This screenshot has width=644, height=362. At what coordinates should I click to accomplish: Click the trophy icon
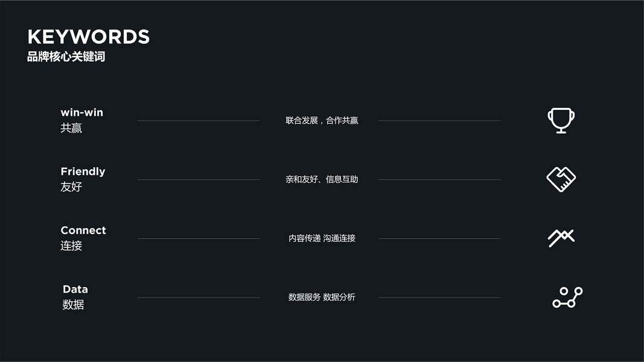[561, 120]
